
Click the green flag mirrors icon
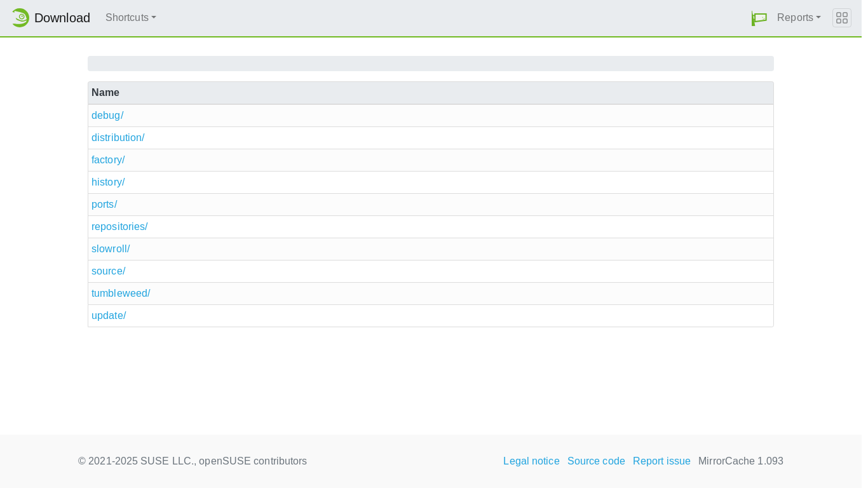coord(759,18)
